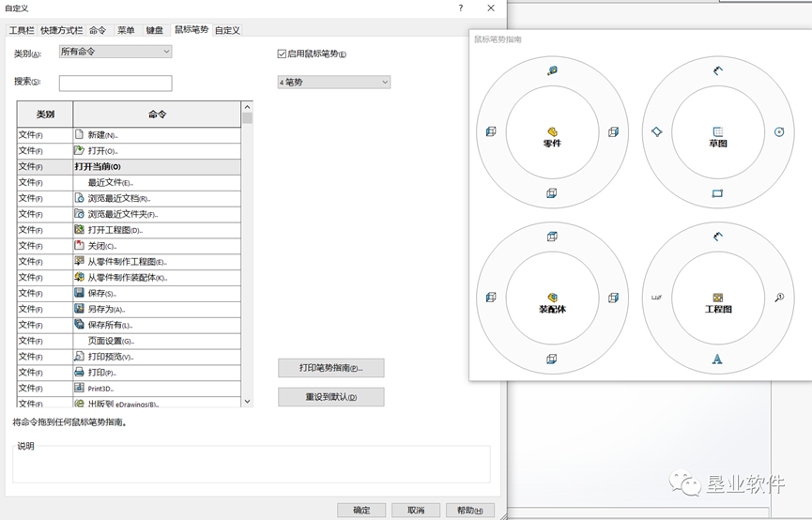Screen dimensions: 812x520
Task: Click the 装配体 assembly icon at wheel center
Action: pos(552,298)
